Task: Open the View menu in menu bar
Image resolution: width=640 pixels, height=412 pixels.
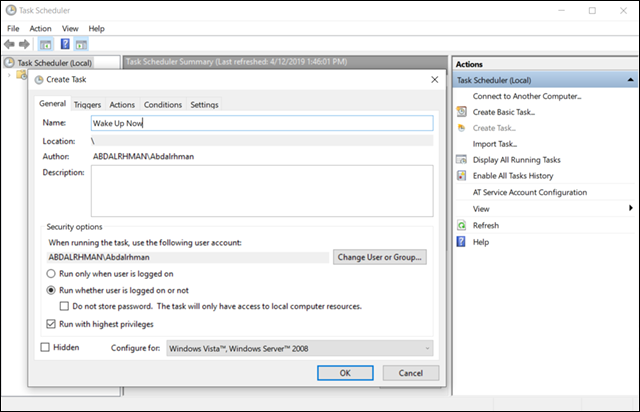Action: click(70, 29)
